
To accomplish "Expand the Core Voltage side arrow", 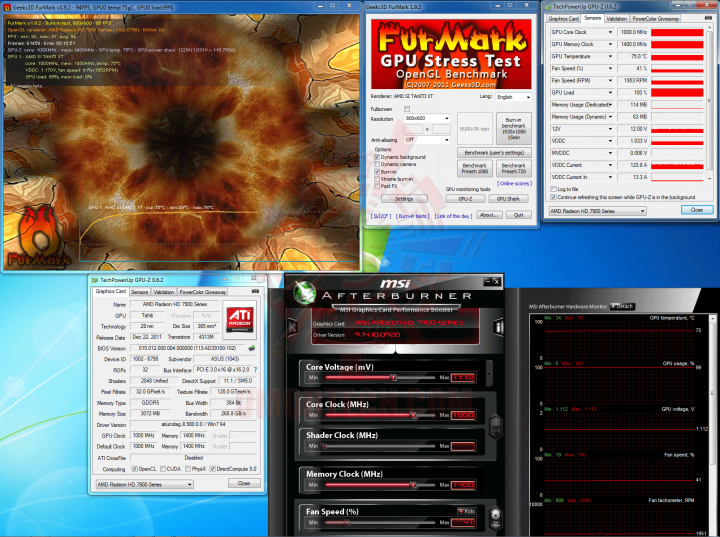I will [489, 373].
